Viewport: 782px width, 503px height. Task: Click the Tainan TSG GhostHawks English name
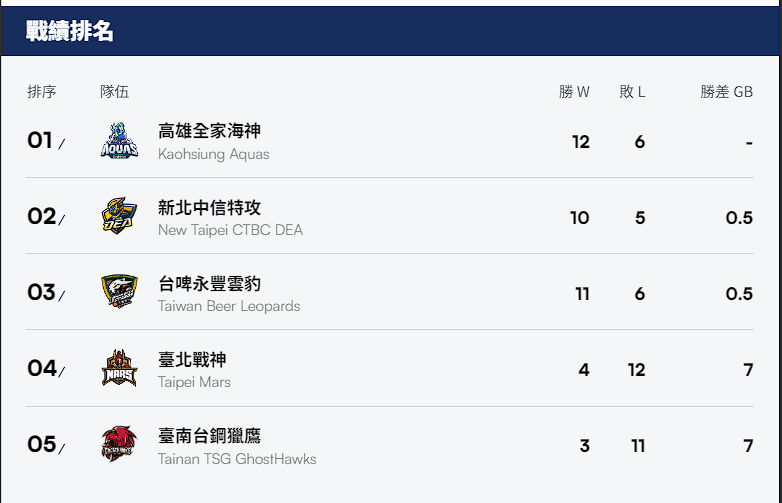(237, 459)
